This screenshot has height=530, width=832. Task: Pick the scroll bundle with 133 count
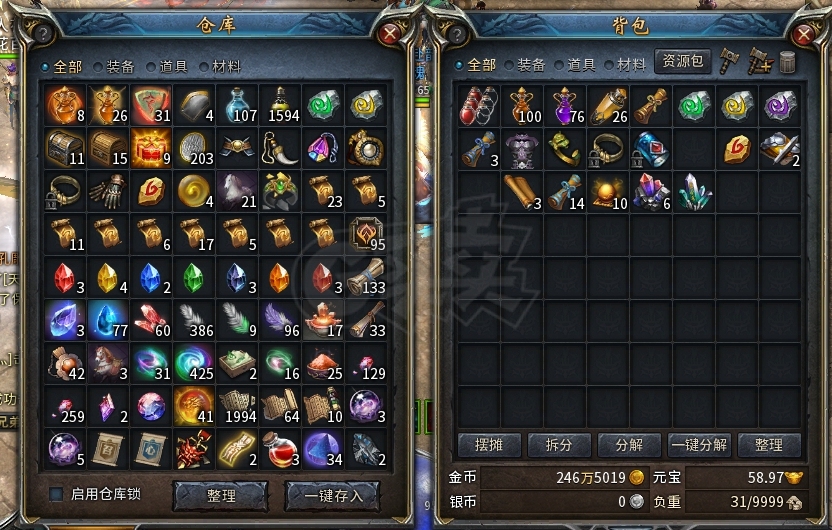[366, 277]
